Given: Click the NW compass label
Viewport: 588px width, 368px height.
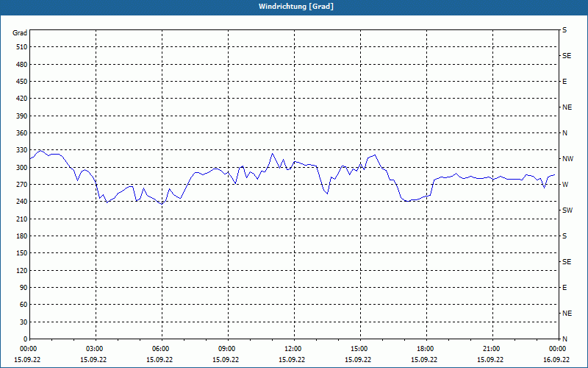Looking at the screenshot, I should tap(567, 159).
